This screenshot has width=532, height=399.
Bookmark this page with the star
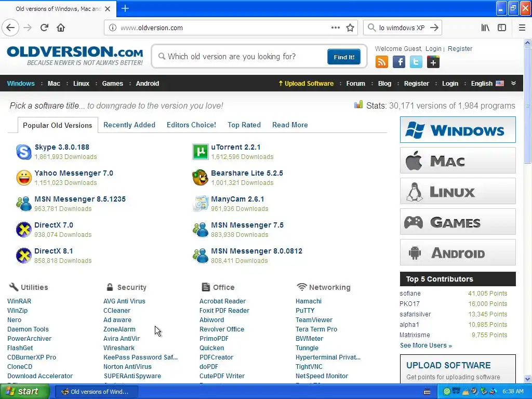[350, 28]
